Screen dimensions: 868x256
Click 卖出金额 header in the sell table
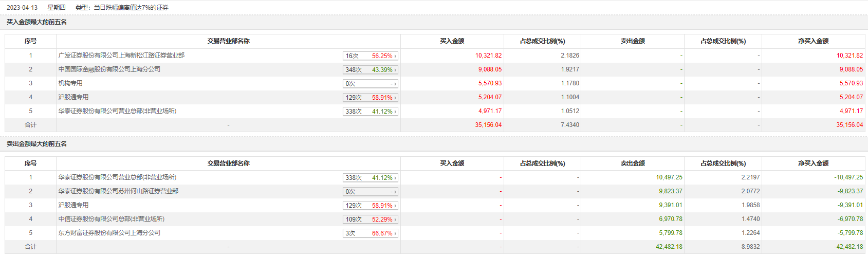point(633,163)
